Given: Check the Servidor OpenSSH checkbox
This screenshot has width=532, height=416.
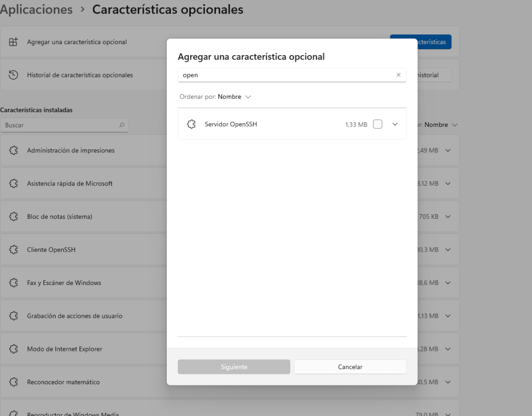Looking at the screenshot, I should pyautogui.click(x=378, y=124).
